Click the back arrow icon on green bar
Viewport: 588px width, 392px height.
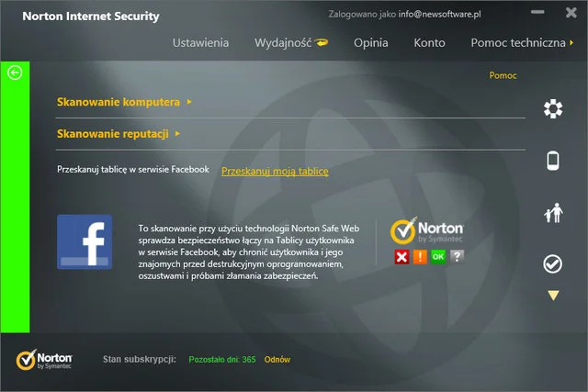(15, 73)
